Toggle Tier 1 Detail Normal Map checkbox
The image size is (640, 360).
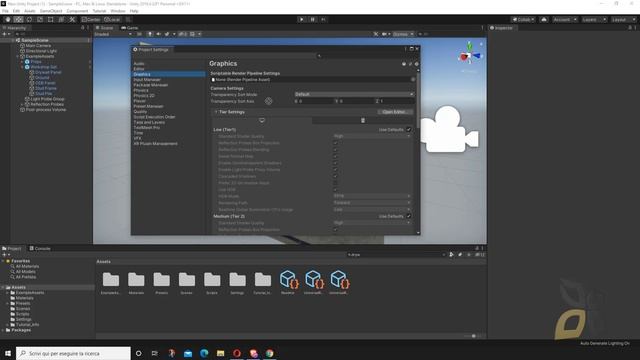336,156
